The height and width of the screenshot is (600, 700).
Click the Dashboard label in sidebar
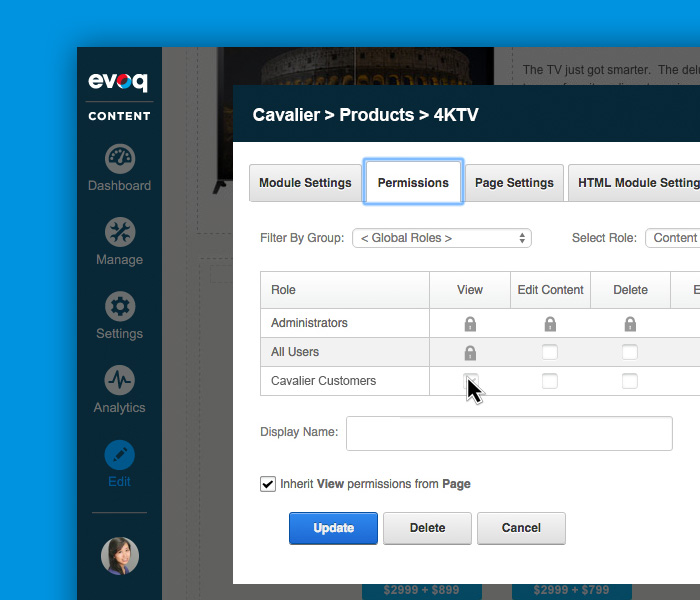coord(119,185)
